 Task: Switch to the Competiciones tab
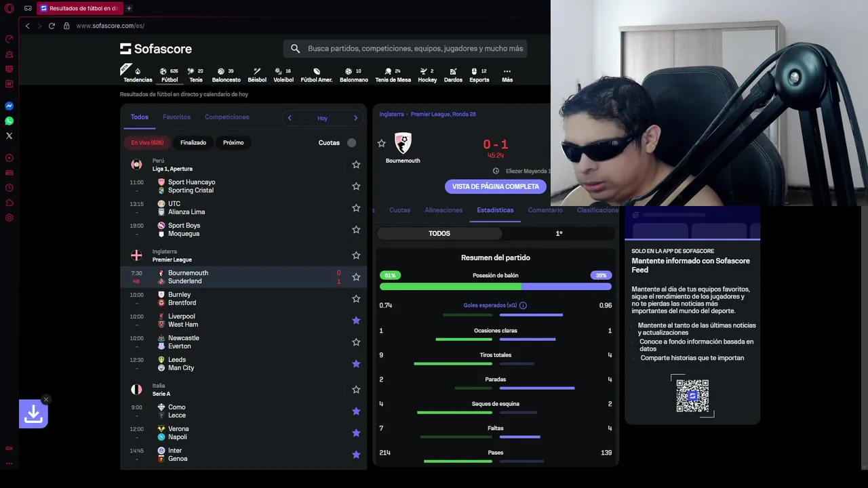pos(227,117)
